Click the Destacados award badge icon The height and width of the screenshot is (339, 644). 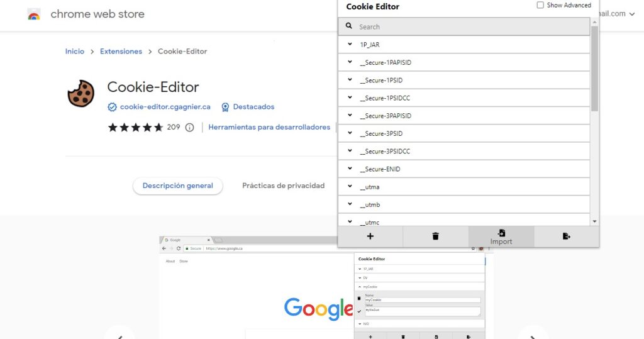(x=225, y=107)
